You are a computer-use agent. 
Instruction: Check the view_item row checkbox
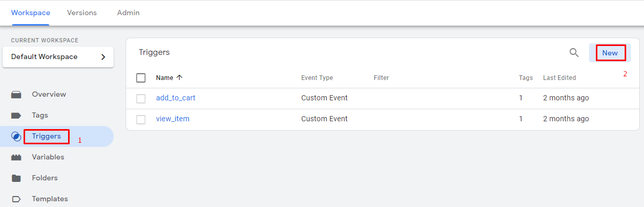pos(141,119)
